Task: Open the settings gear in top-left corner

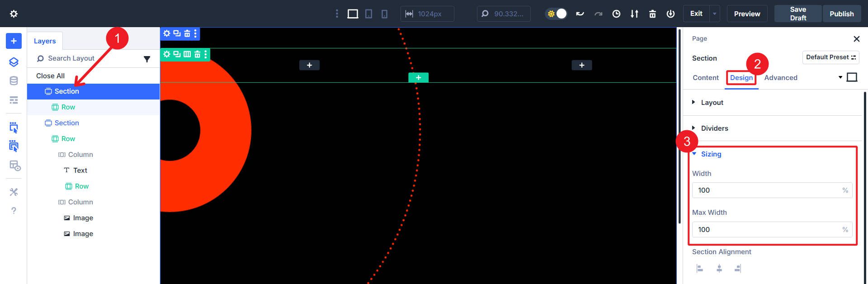Action: tap(14, 14)
